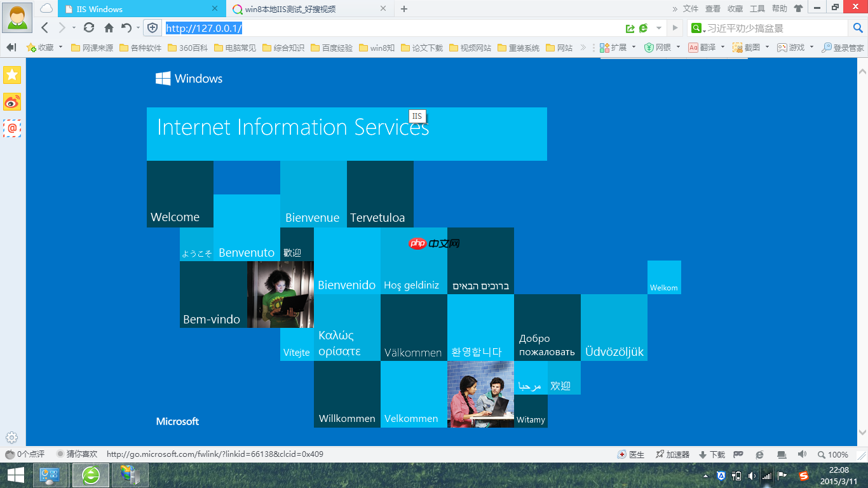Viewport: 868px width, 488px height.
Task: Click the user avatar in the top-left corner
Action: coord(17,17)
